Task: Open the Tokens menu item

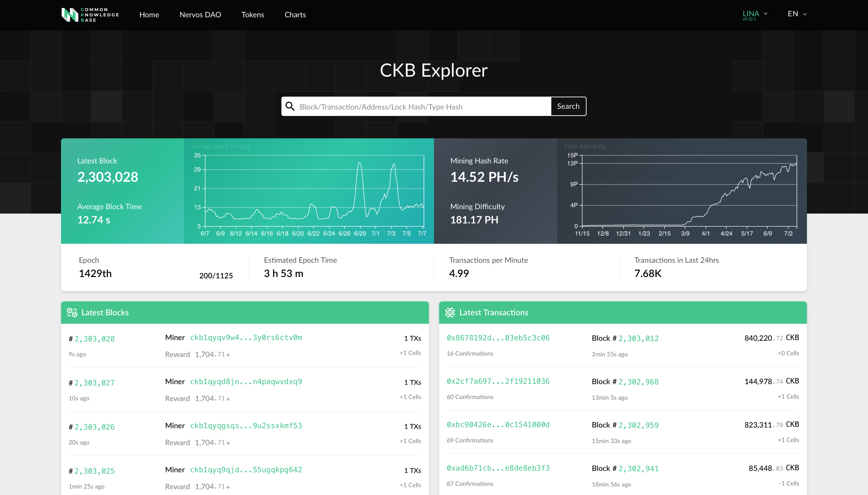Action: 253,15
